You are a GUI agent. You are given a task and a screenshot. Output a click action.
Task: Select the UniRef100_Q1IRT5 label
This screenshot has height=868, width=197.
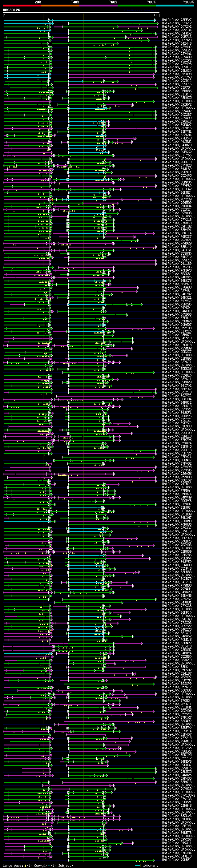pos(177,95)
